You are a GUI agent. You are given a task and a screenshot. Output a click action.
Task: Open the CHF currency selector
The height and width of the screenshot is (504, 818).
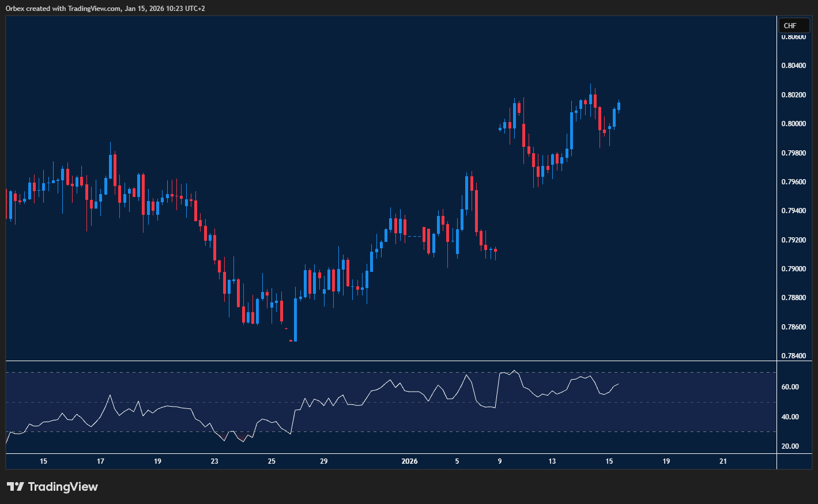coord(793,25)
